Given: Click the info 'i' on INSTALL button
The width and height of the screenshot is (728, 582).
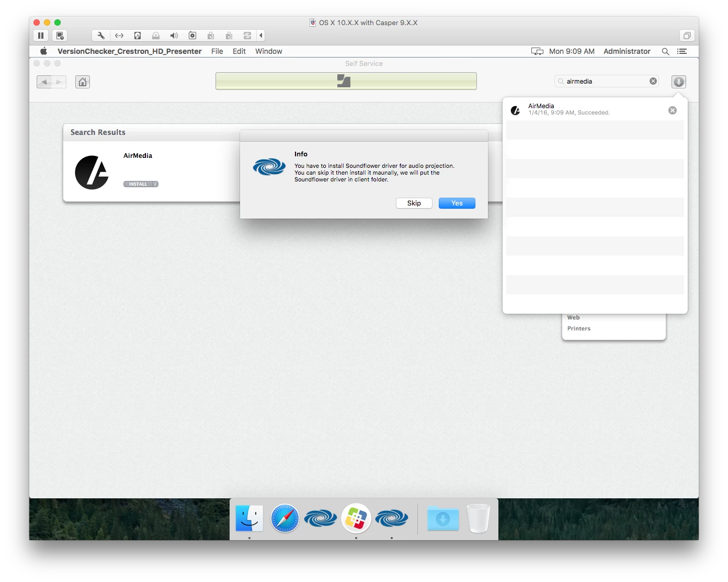Looking at the screenshot, I should pyautogui.click(x=155, y=184).
